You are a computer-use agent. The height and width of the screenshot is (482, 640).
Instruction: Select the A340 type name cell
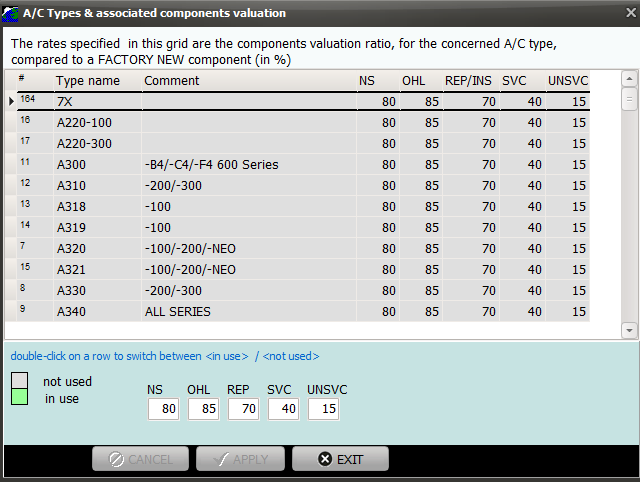click(x=98, y=311)
